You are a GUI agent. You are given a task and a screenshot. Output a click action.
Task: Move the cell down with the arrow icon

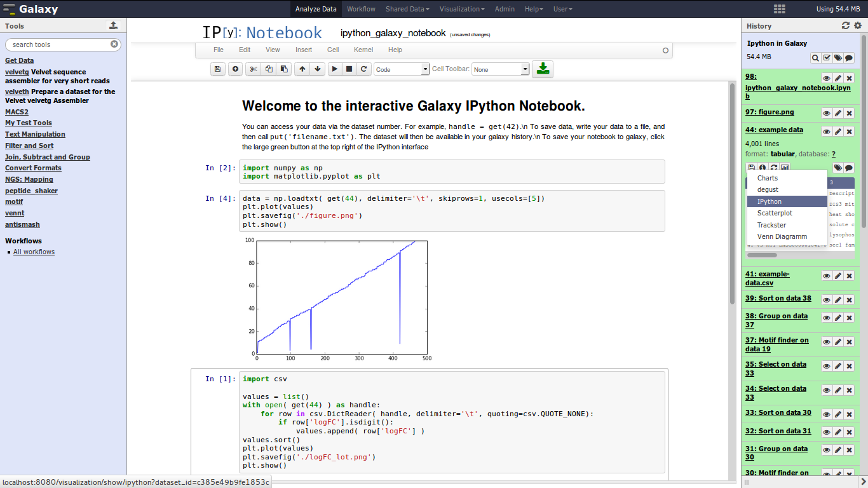click(x=318, y=69)
